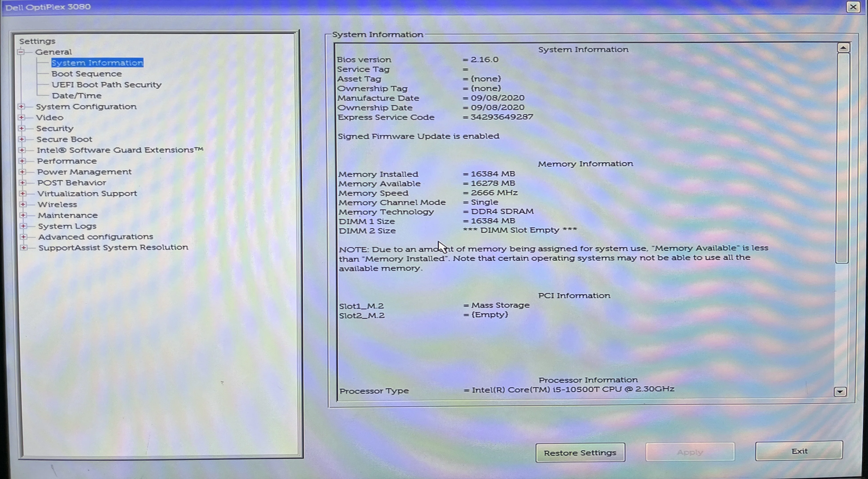Select System Logs label
This screenshot has width=868, height=479.
[x=67, y=226]
